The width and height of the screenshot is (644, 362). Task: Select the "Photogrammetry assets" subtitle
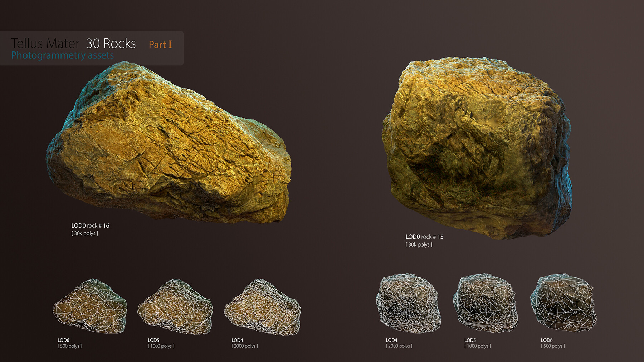pyautogui.click(x=62, y=55)
